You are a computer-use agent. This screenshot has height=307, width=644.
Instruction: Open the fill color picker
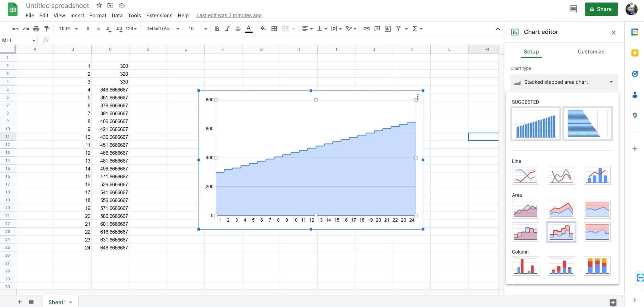pos(263,29)
